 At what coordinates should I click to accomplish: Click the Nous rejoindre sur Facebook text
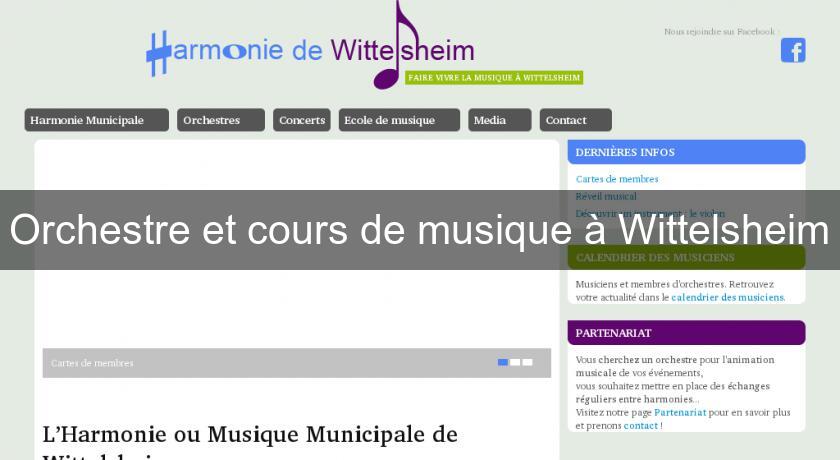point(719,32)
